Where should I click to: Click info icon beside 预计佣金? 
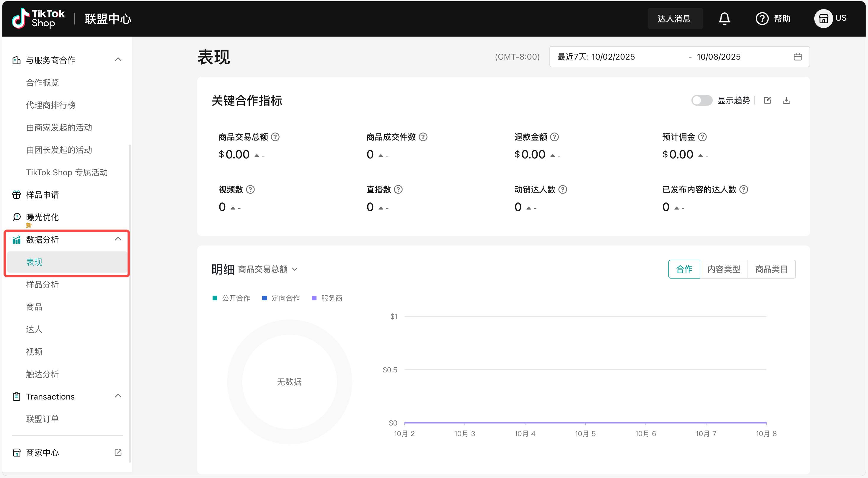702,137
